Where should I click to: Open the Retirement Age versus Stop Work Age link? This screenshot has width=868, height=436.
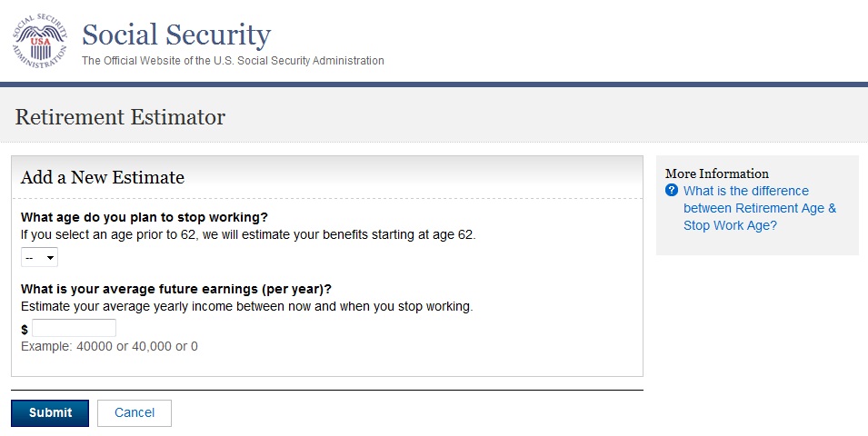(759, 208)
